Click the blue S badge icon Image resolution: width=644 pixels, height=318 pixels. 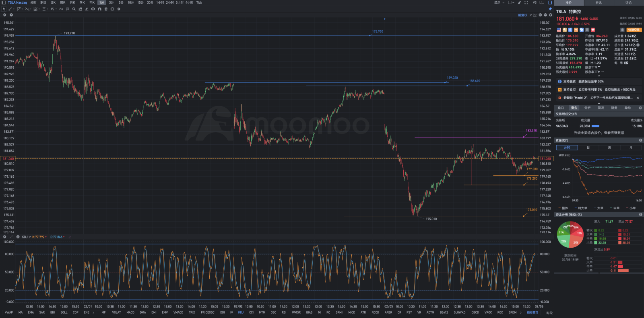coord(570,30)
